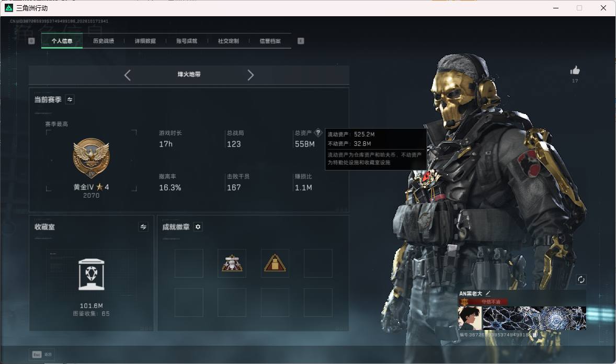Go to next mode with right chevron
Screen dimensions: 616x364
[x=250, y=75]
